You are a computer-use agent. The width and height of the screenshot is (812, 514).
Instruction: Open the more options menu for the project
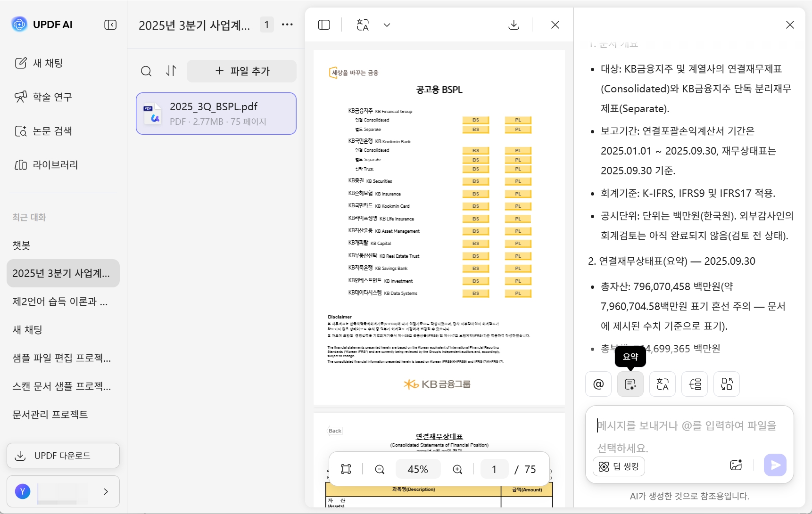tap(287, 24)
